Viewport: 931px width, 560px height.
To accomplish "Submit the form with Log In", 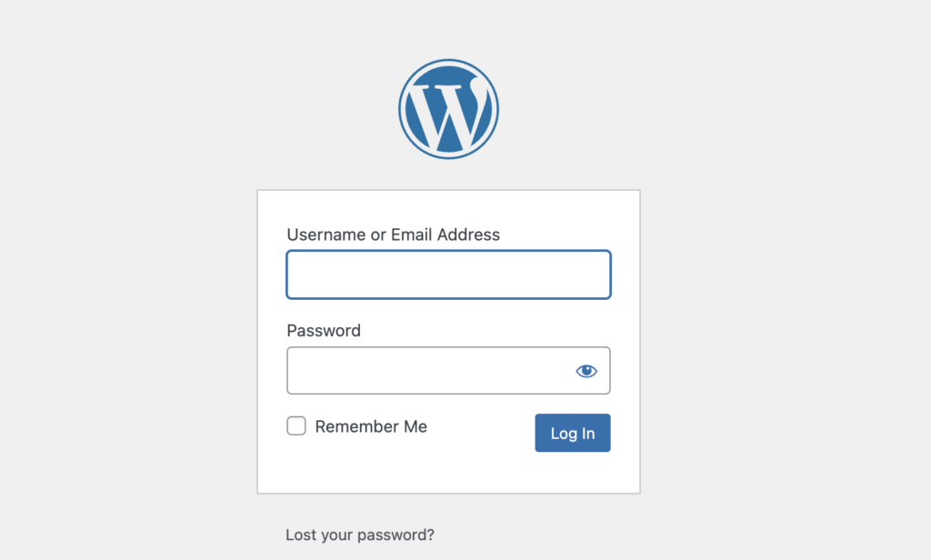I will (572, 434).
